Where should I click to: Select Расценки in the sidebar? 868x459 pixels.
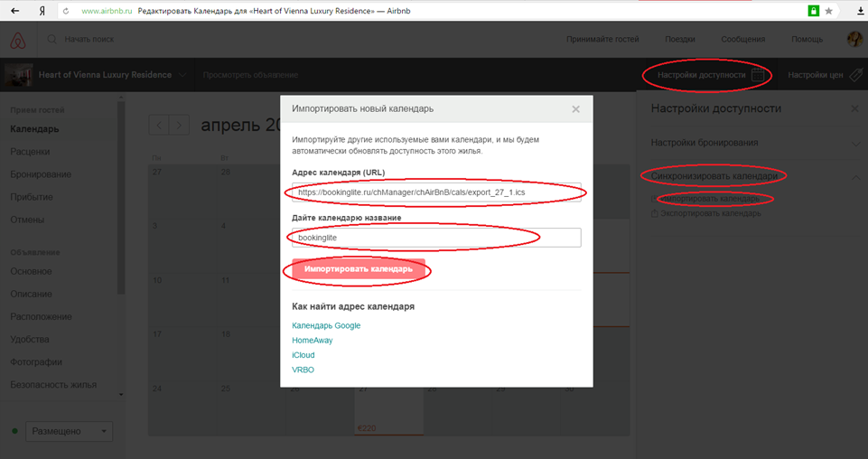30,152
